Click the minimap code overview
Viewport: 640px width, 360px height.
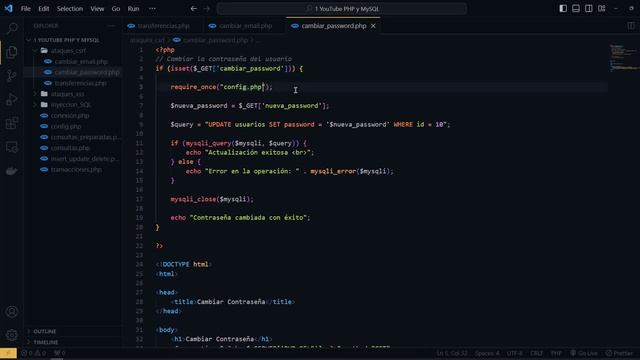pyautogui.click(x=624, y=57)
